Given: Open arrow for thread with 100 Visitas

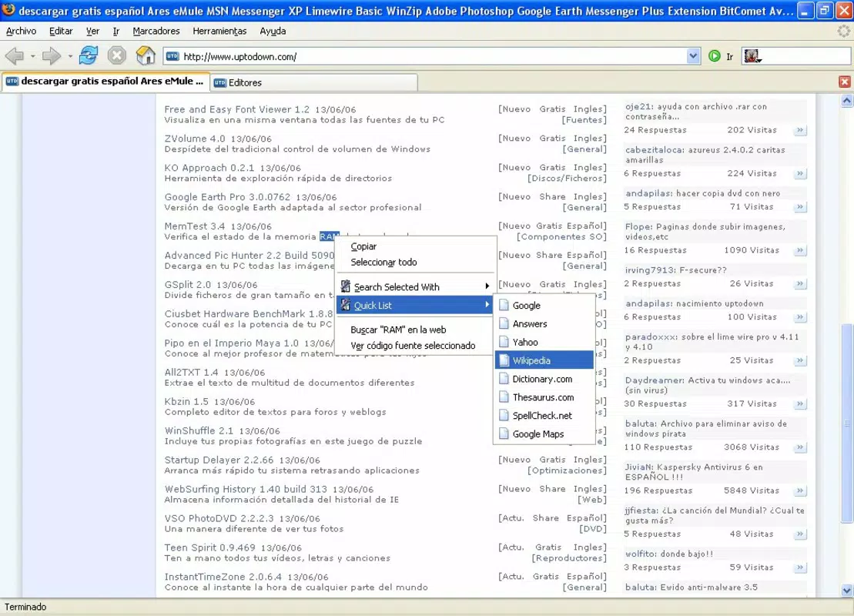Looking at the screenshot, I should pos(799,317).
